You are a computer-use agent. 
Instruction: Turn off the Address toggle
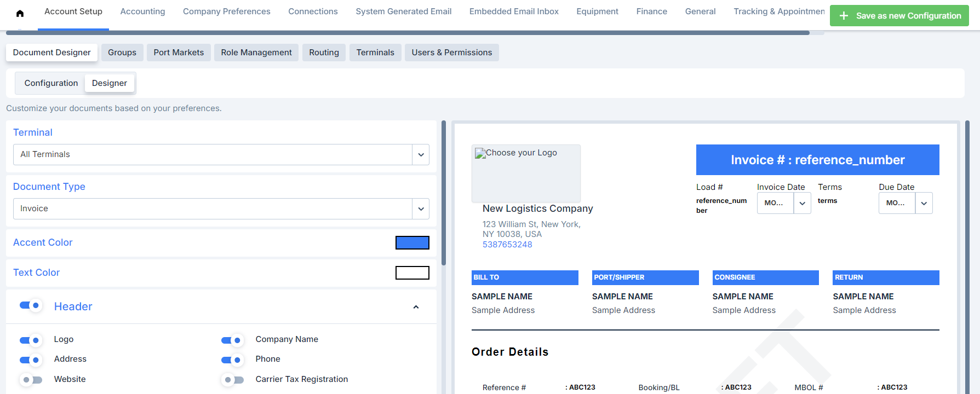click(30, 360)
